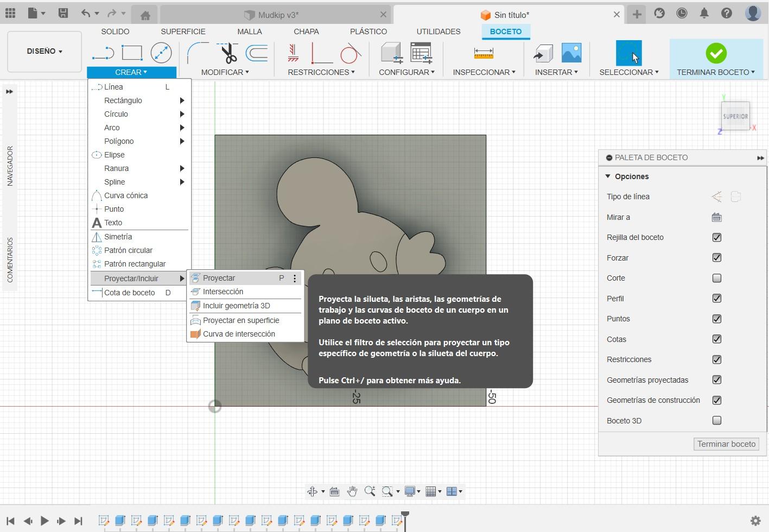Expand the MODIFICAR dropdown menu
This screenshot has width=769, height=532.
225,72
